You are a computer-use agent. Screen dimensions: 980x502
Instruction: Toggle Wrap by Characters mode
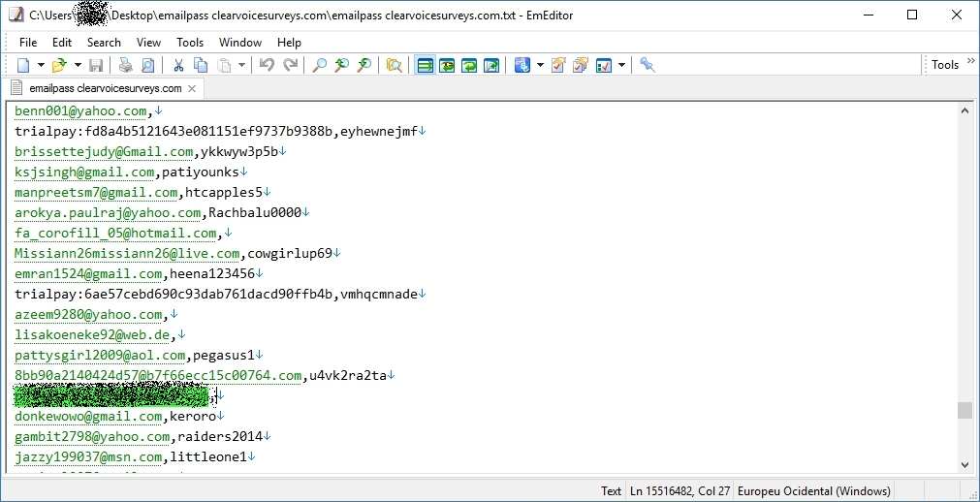[447, 65]
